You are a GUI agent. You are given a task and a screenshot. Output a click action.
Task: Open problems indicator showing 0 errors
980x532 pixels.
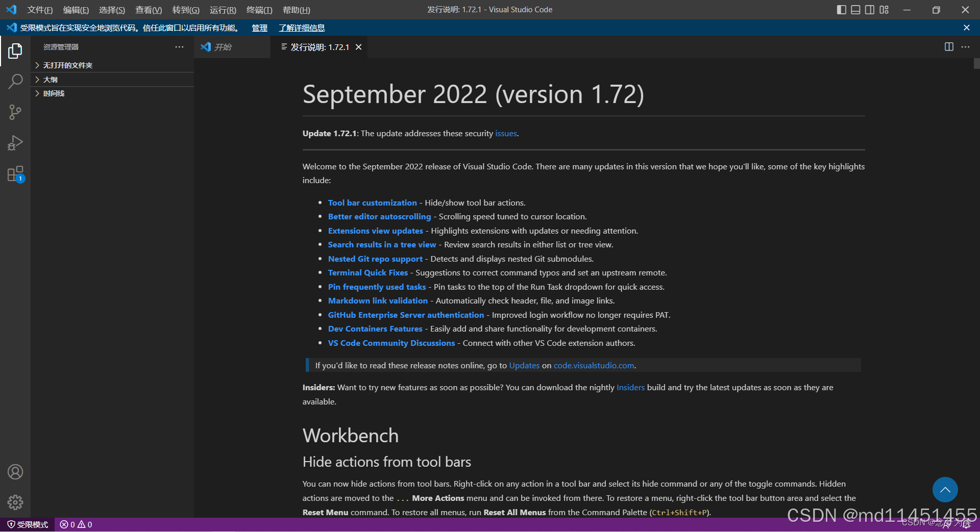[76, 524]
